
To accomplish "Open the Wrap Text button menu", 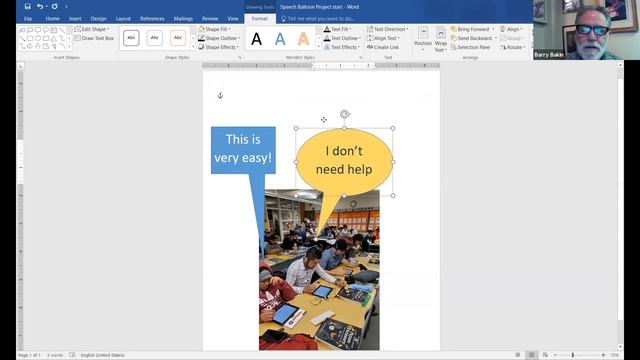I will coord(440,39).
